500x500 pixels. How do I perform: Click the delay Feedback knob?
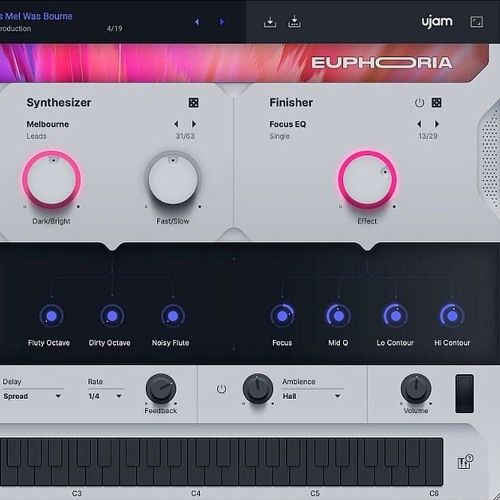pyautogui.click(x=161, y=389)
